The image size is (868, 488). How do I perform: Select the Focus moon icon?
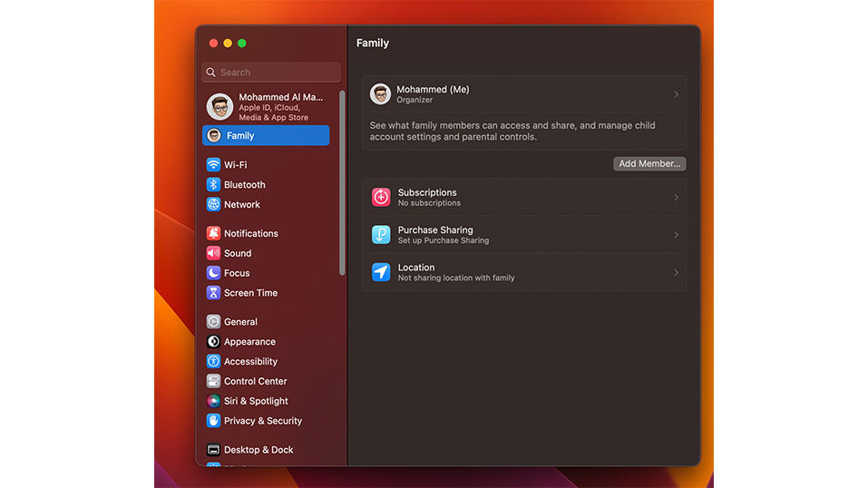pyautogui.click(x=213, y=273)
